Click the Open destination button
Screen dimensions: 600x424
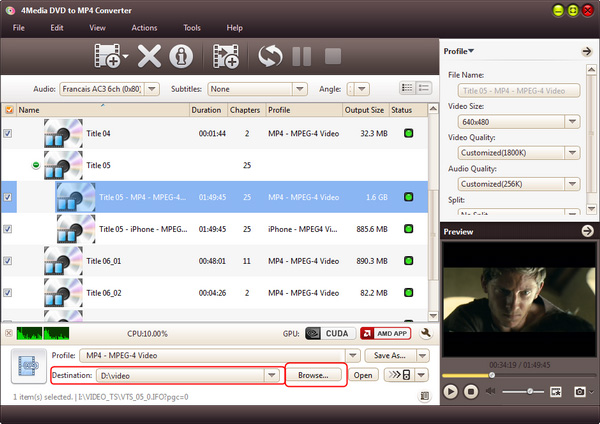362,375
